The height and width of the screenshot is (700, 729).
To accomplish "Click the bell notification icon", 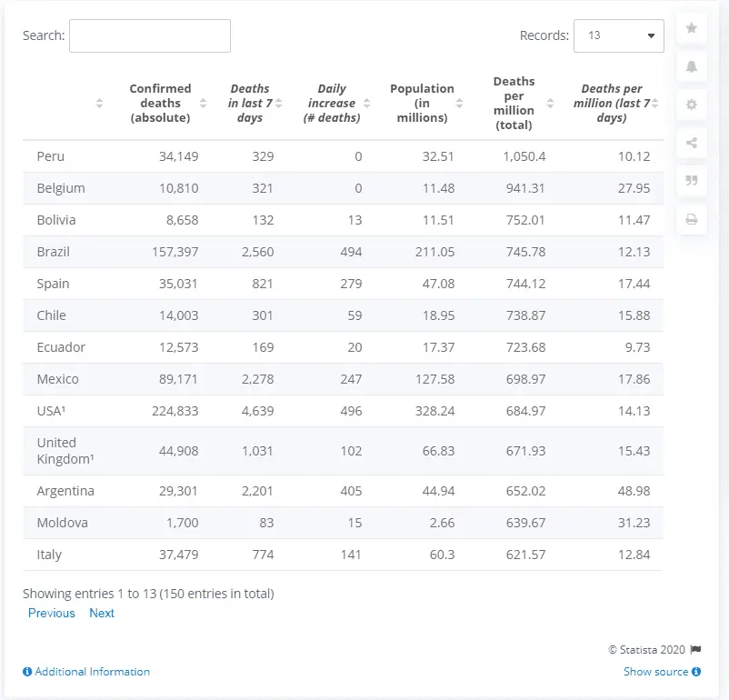I will (692, 66).
